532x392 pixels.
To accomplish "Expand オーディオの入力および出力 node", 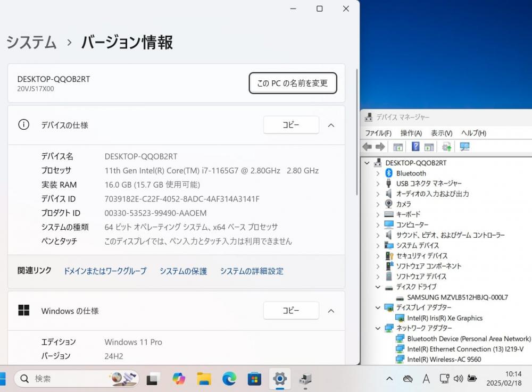I will 378,194.
